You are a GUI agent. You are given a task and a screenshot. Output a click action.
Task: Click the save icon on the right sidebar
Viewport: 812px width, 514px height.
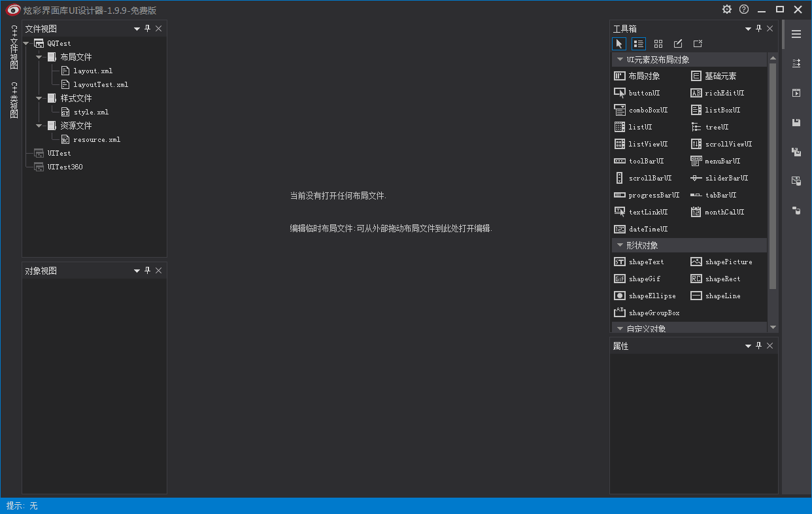[796, 122]
